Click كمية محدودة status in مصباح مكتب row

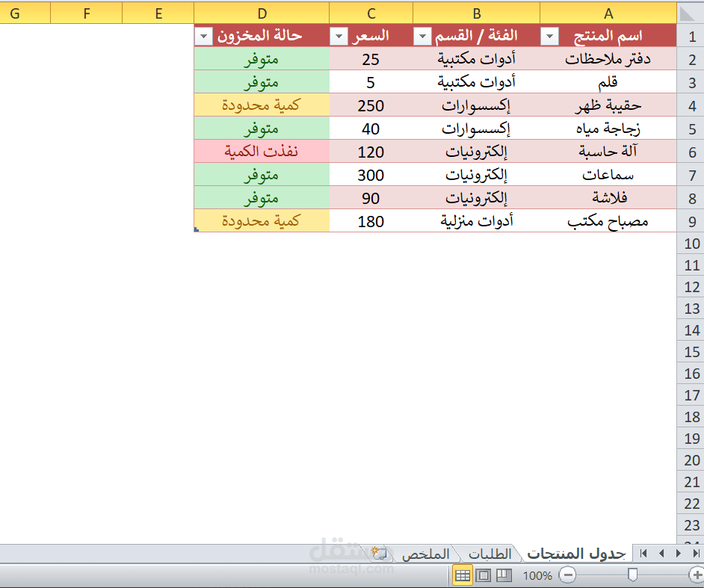[x=262, y=221]
